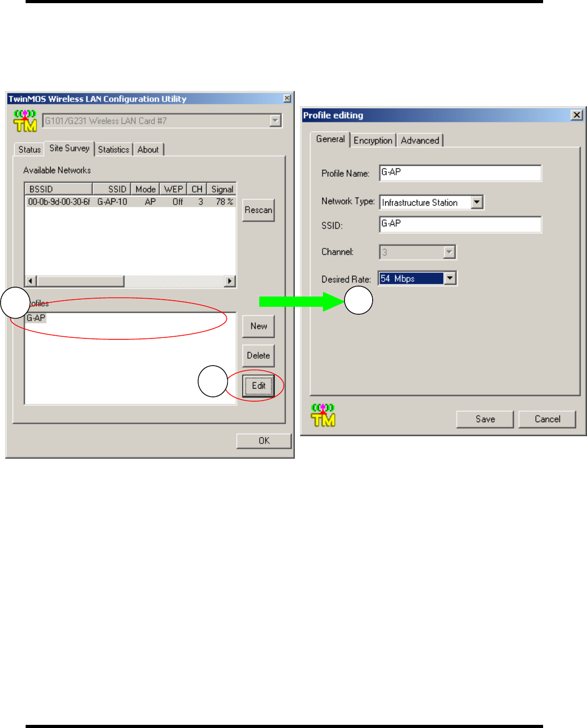Click the Rescan button
Screen dimensions: 587x728
click(x=258, y=210)
